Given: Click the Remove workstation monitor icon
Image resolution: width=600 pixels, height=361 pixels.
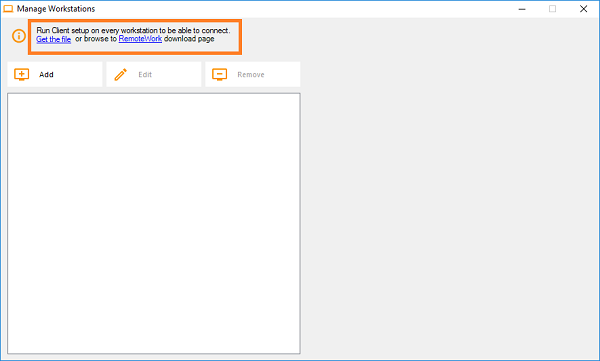Looking at the screenshot, I should coord(220,74).
